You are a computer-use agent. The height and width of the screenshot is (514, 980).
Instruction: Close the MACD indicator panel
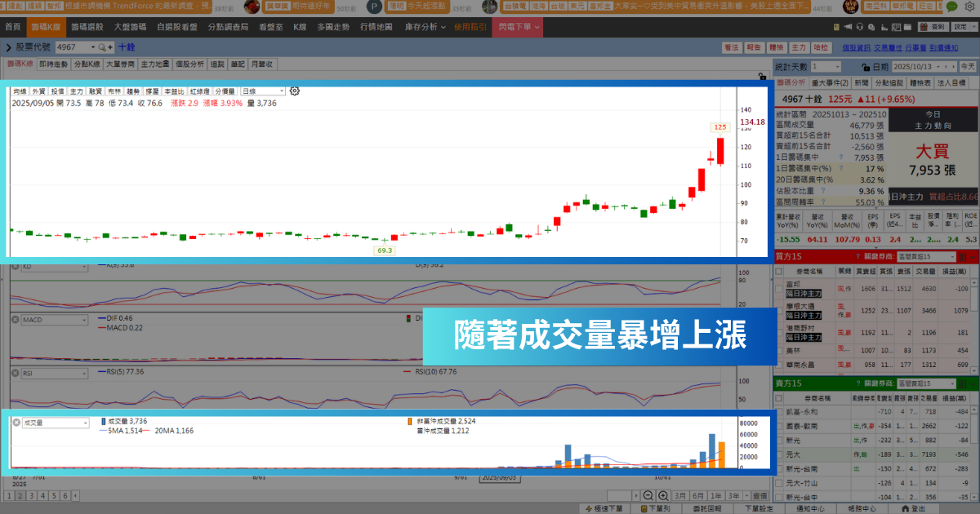[16, 319]
